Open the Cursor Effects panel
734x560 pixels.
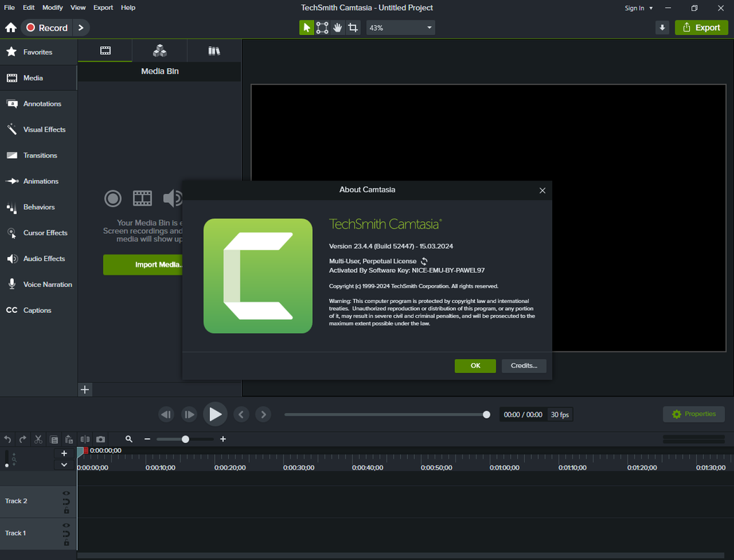click(x=38, y=232)
